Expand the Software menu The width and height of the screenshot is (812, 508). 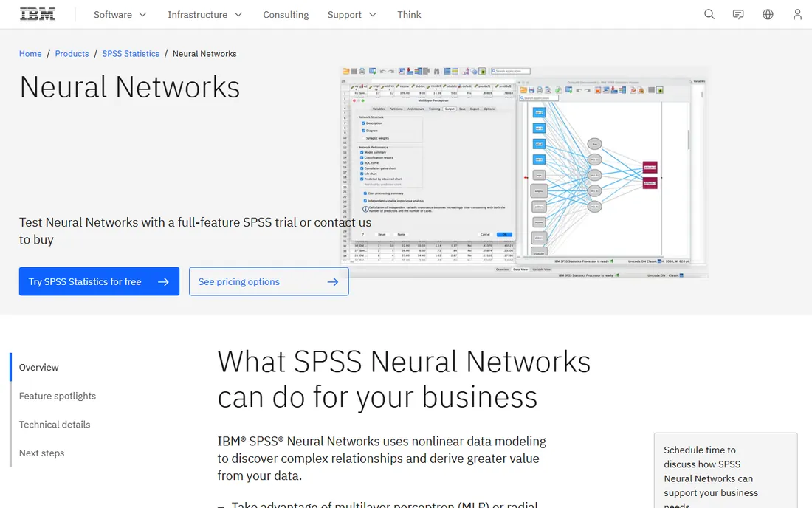click(120, 15)
